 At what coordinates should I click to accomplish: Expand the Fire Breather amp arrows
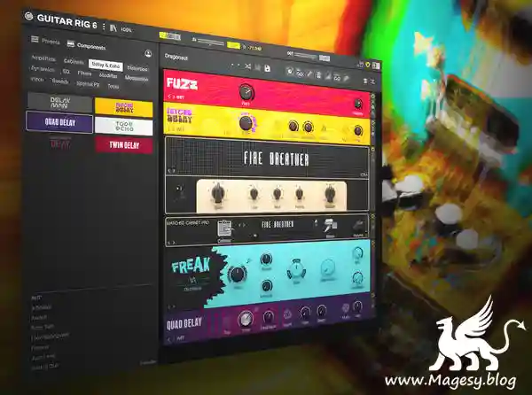point(172,172)
